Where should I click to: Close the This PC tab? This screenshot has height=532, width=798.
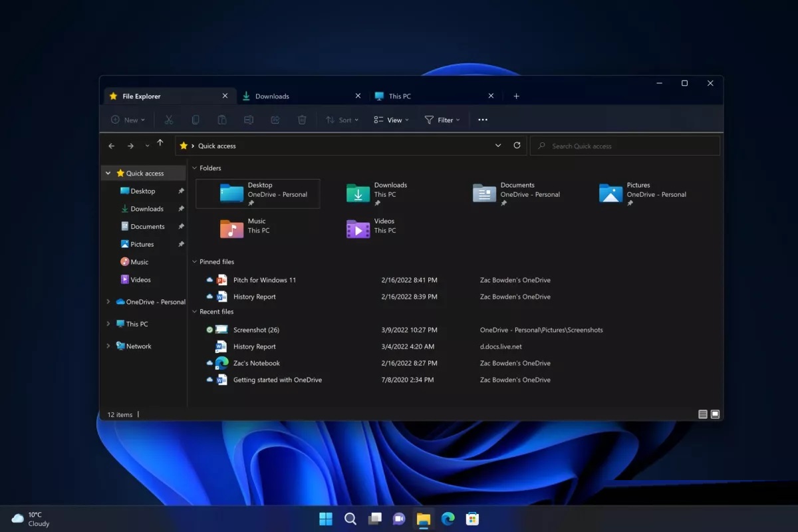click(491, 96)
